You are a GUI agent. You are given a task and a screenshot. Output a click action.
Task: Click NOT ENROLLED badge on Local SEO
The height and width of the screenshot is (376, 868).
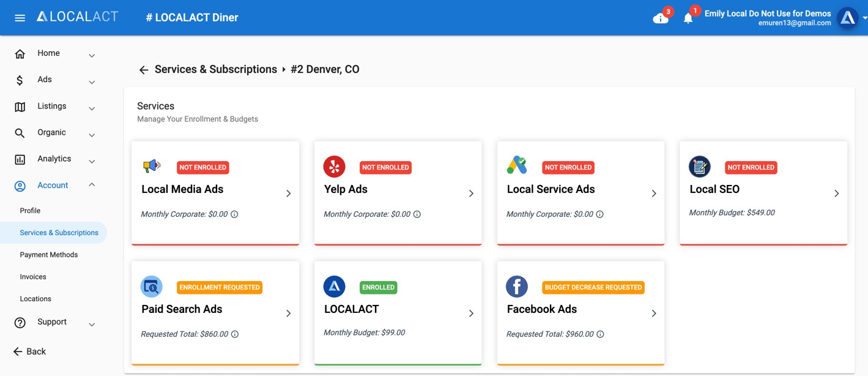(751, 167)
